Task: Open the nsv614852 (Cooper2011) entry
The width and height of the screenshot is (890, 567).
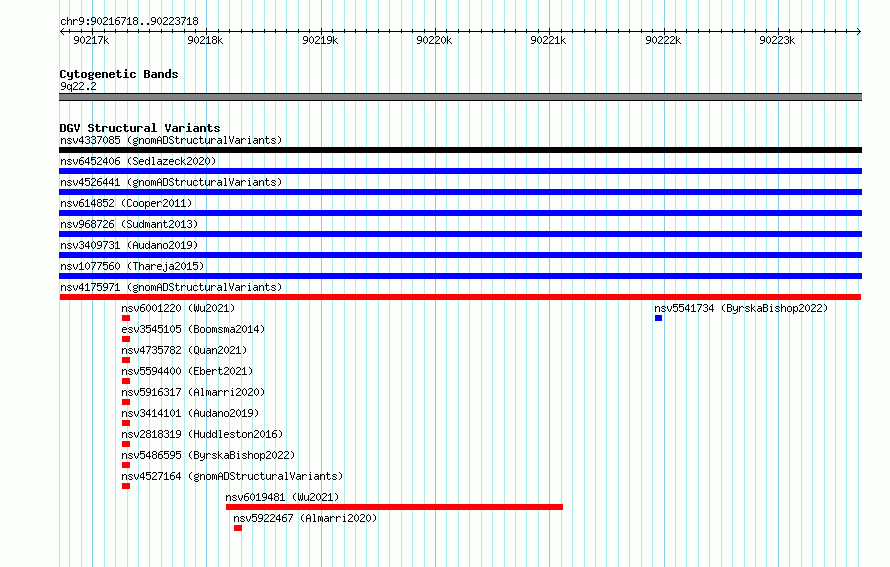Action: click(126, 203)
